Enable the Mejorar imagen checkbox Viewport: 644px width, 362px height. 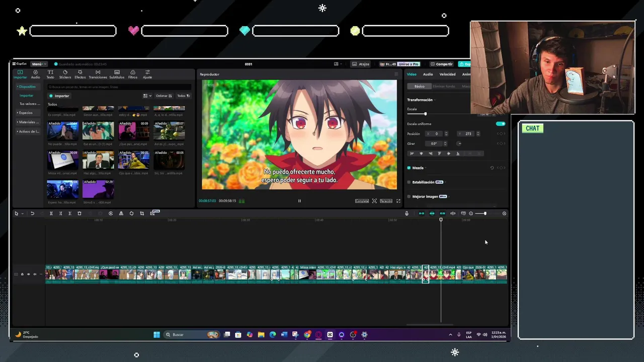pos(409,197)
